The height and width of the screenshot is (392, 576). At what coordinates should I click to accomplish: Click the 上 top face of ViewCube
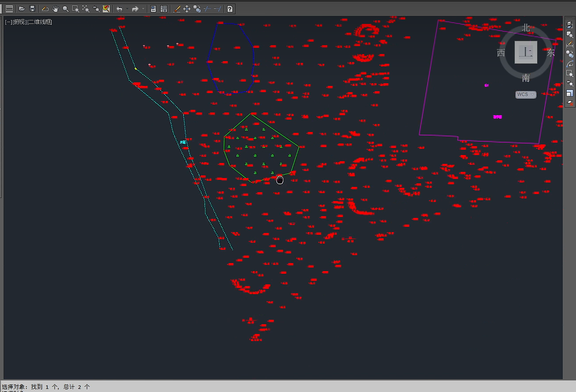point(526,52)
